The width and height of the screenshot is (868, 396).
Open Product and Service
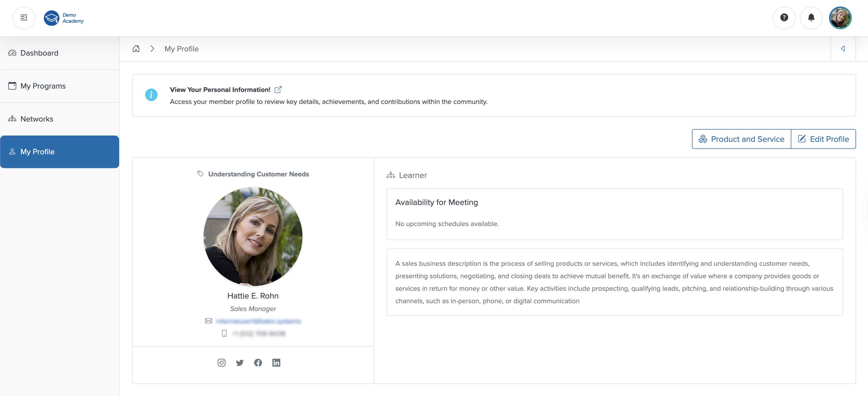pyautogui.click(x=741, y=139)
